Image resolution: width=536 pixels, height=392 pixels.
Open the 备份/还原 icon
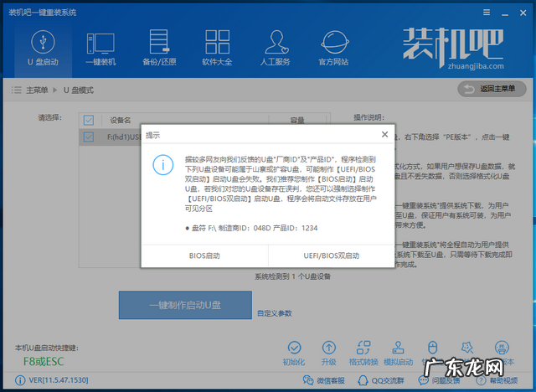pos(159,42)
